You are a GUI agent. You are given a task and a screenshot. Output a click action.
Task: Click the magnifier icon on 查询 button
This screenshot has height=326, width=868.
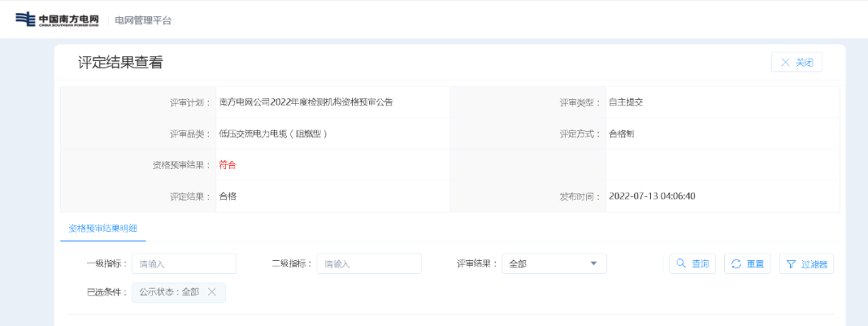(x=680, y=263)
